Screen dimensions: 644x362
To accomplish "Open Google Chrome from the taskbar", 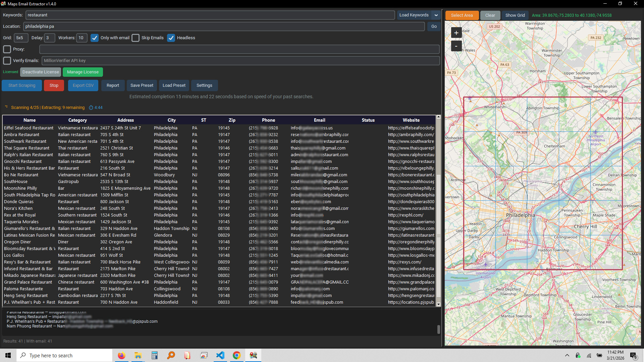I will click(237, 355).
